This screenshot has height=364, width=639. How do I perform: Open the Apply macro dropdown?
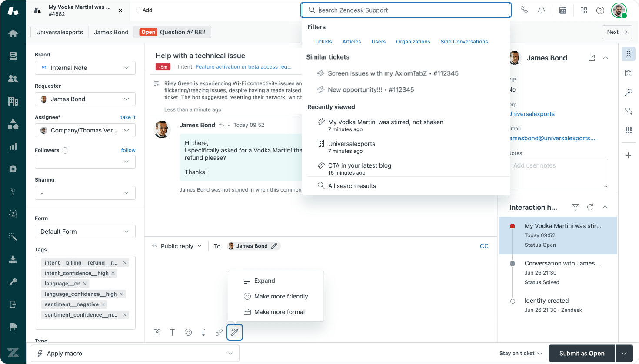point(135,354)
